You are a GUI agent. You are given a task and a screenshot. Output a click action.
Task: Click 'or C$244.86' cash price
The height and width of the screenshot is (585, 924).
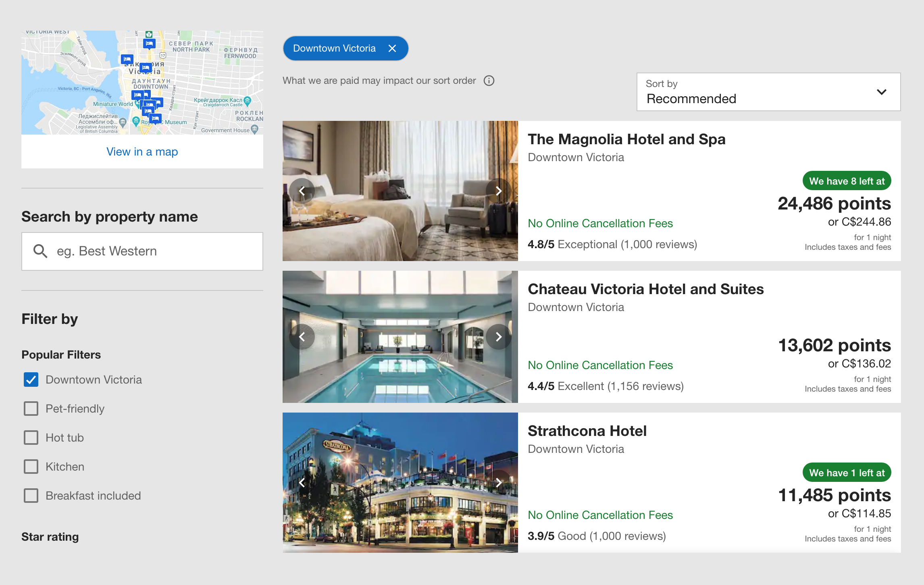point(859,222)
